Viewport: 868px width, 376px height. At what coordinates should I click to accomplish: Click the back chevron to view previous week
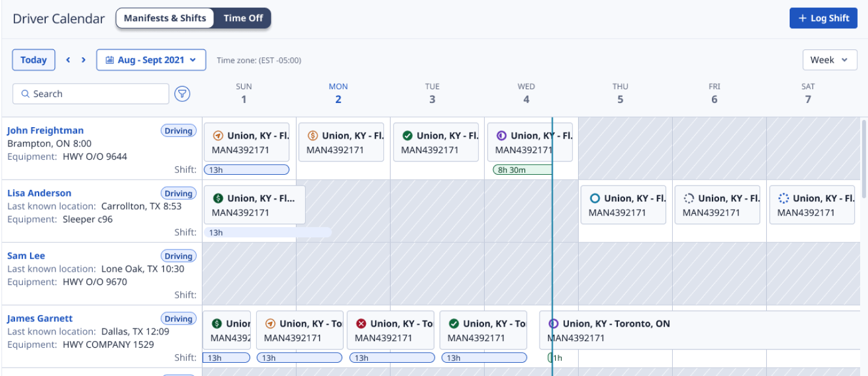[68, 60]
